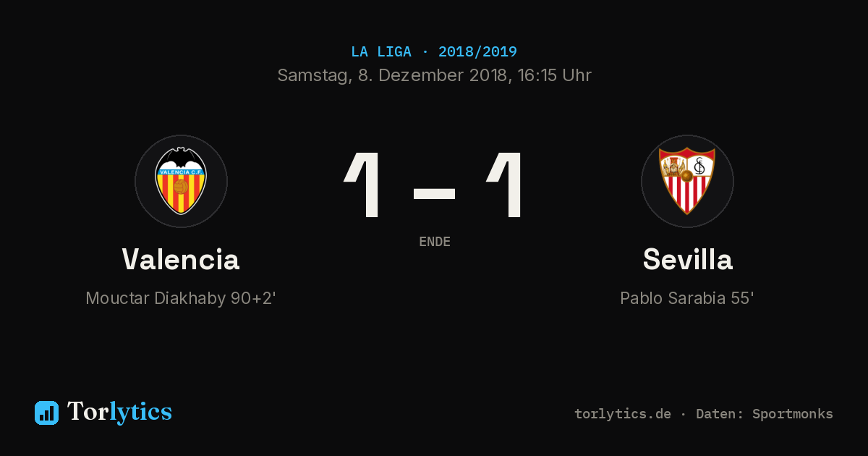Click the Sevilla FC club crest
The height and width of the screenshot is (456, 868).
pyautogui.click(x=687, y=181)
